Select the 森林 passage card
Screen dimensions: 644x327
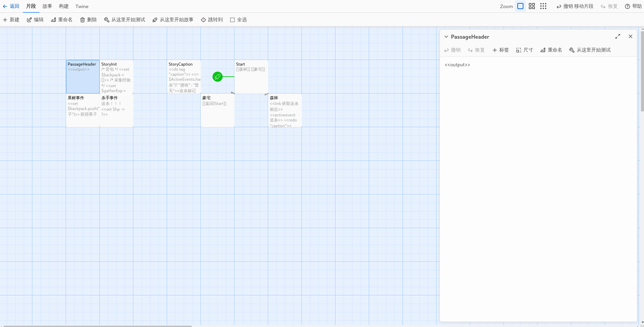point(285,110)
